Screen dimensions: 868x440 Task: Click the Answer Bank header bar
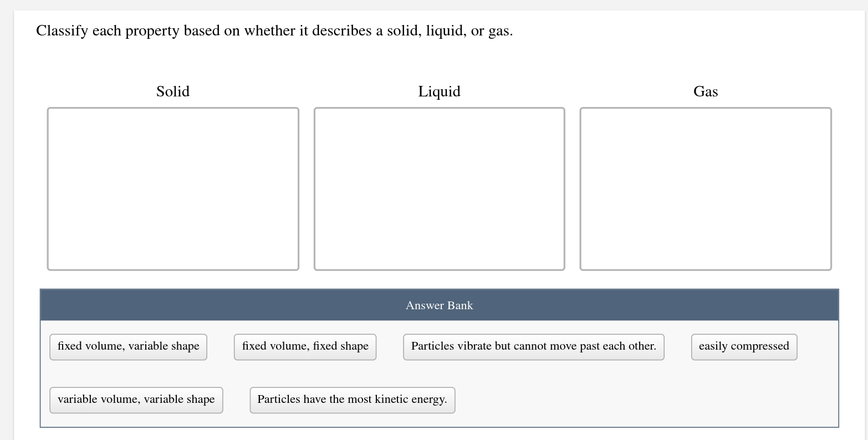(439, 305)
